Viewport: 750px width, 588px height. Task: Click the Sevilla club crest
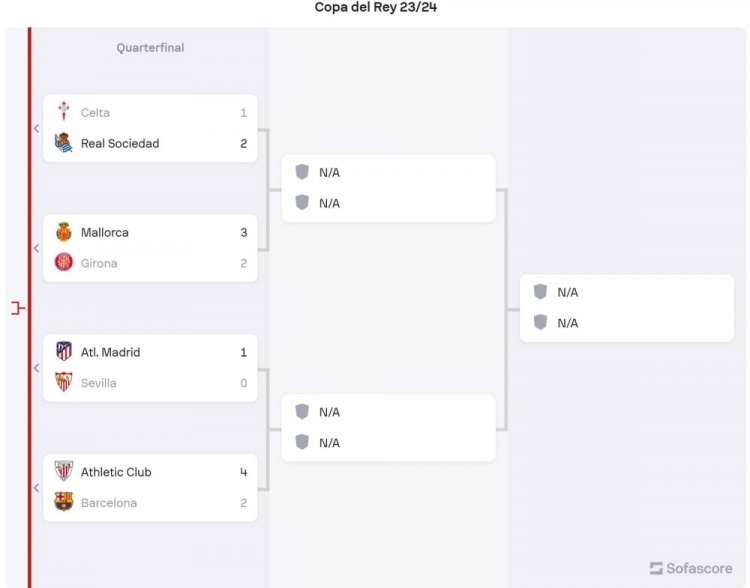point(64,383)
